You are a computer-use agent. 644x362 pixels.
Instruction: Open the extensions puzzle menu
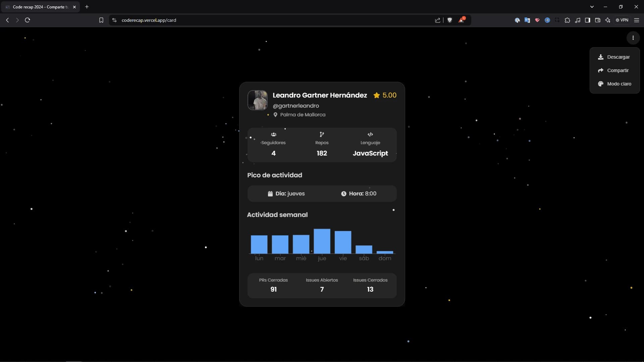(567, 20)
